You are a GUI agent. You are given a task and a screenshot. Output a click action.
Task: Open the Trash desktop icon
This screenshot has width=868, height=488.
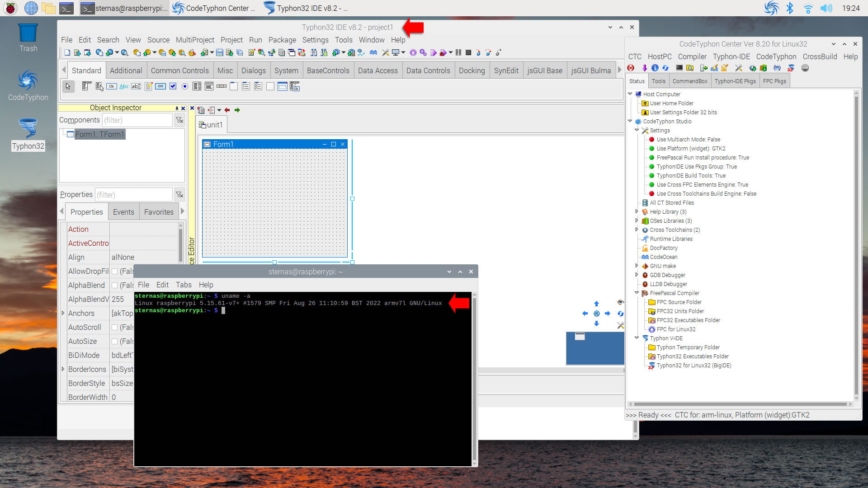point(28,38)
